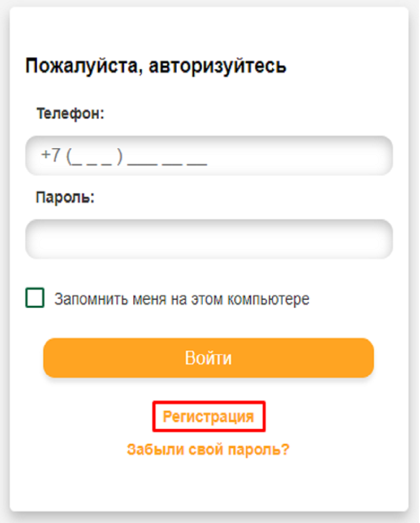Screen dimensions: 420x523
Task: Place cursor in the empty password box
Action: point(209,239)
